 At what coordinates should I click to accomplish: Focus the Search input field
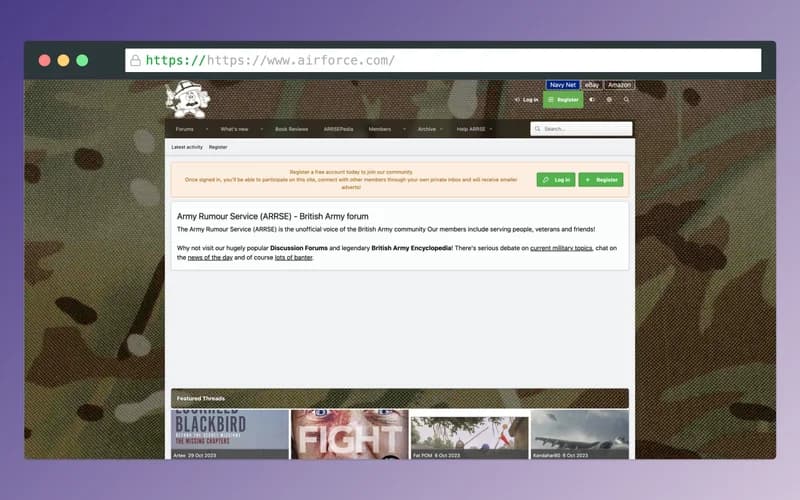[581, 129]
